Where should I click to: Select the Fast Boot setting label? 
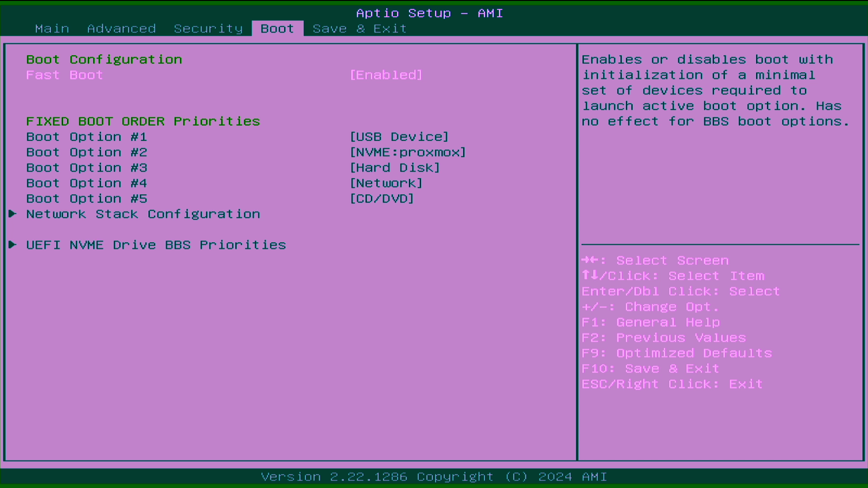point(64,75)
